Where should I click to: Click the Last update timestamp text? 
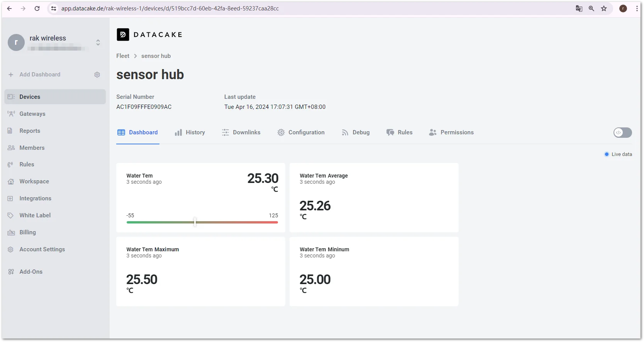275,107
